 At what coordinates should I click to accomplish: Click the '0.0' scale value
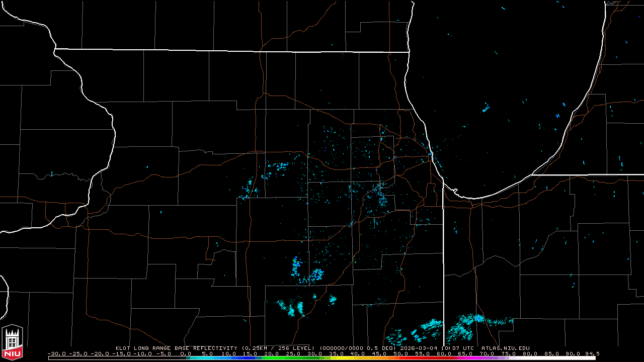(x=185, y=353)
